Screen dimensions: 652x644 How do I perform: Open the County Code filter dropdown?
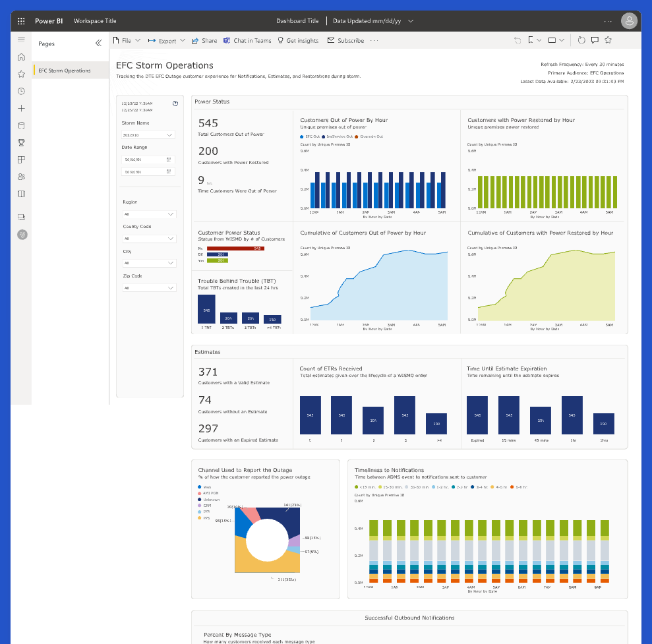tap(149, 239)
